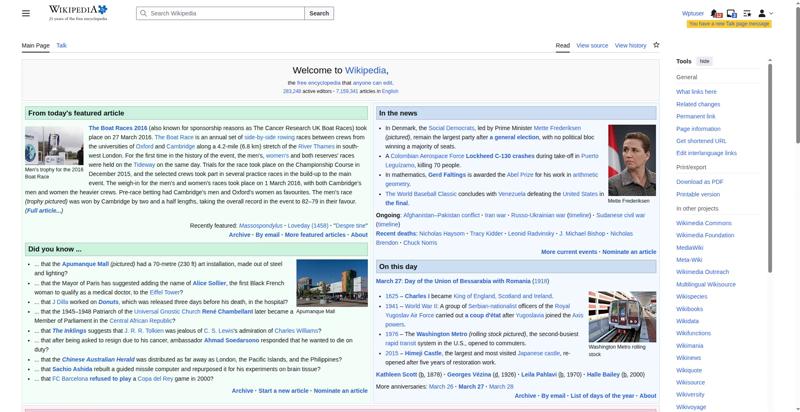Star this page to watch it
800x412 pixels.
[x=656, y=45]
